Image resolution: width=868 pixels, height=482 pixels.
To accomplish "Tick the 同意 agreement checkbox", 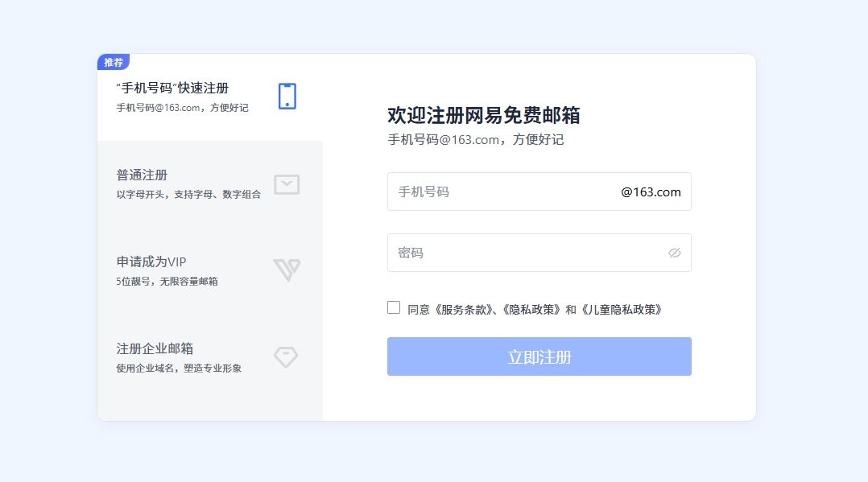I will (x=394, y=307).
